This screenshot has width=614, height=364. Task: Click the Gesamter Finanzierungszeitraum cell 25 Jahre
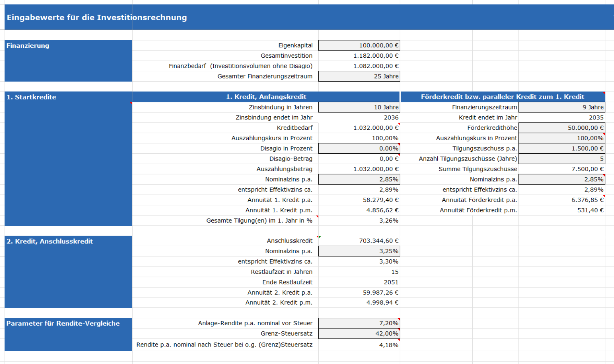coord(359,76)
